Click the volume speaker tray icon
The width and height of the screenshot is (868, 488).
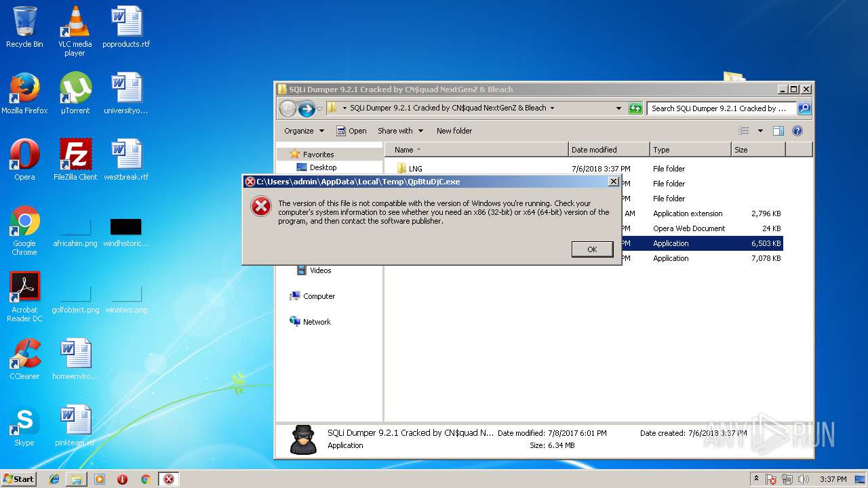point(804,479)
